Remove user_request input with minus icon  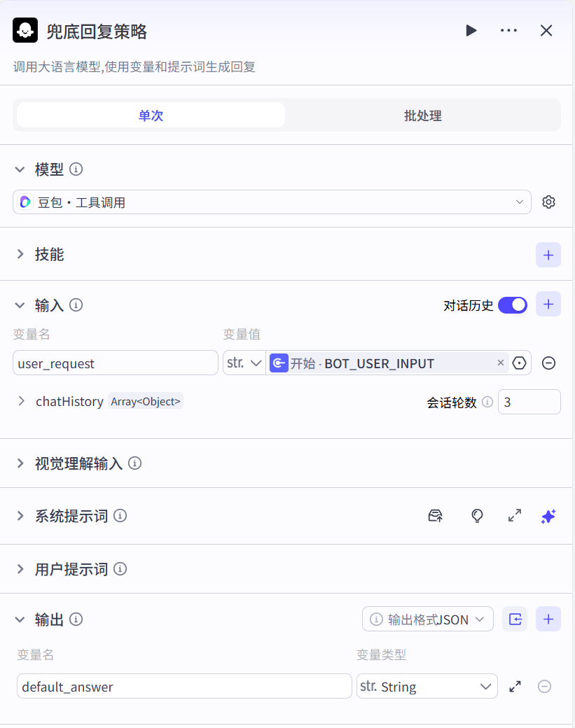(x=549, y=363)
